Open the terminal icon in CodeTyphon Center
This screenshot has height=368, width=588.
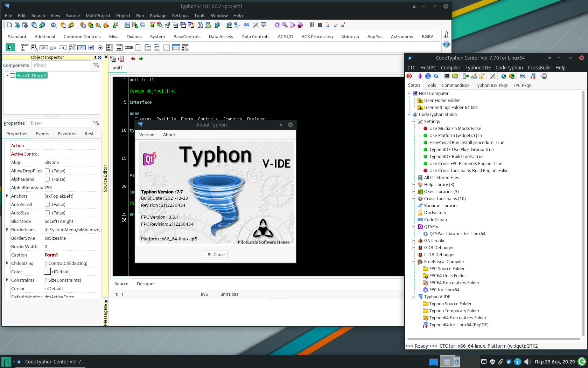[447, 76]
